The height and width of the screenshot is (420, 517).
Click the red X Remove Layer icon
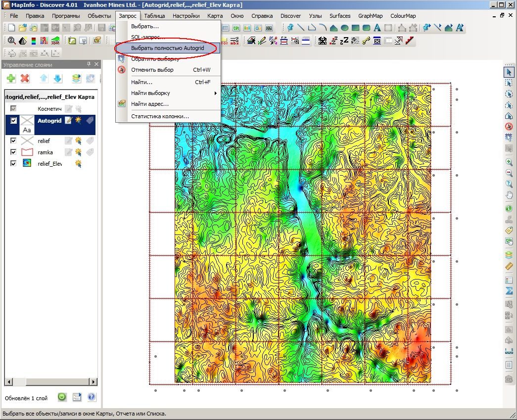coord(25,78)
